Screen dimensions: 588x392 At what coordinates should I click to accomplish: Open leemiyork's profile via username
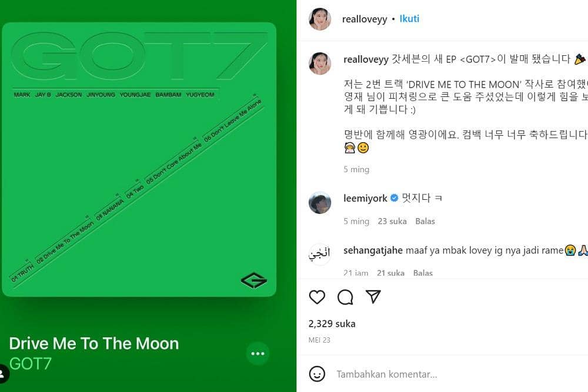point(365,199)
